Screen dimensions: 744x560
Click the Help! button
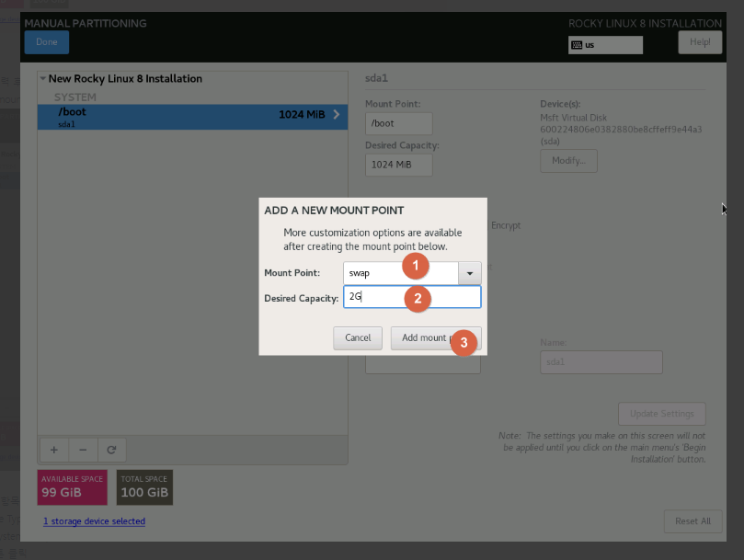[700, 42]
